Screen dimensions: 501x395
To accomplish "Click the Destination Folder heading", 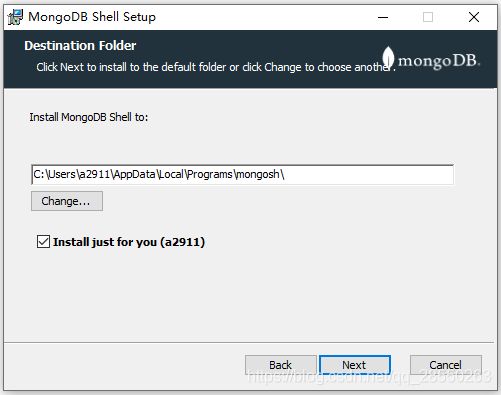I will (80, 46).
